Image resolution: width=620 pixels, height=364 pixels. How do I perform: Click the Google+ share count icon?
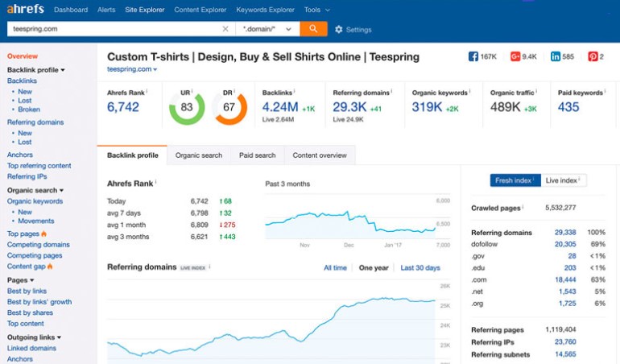click(x=515, y=56)
